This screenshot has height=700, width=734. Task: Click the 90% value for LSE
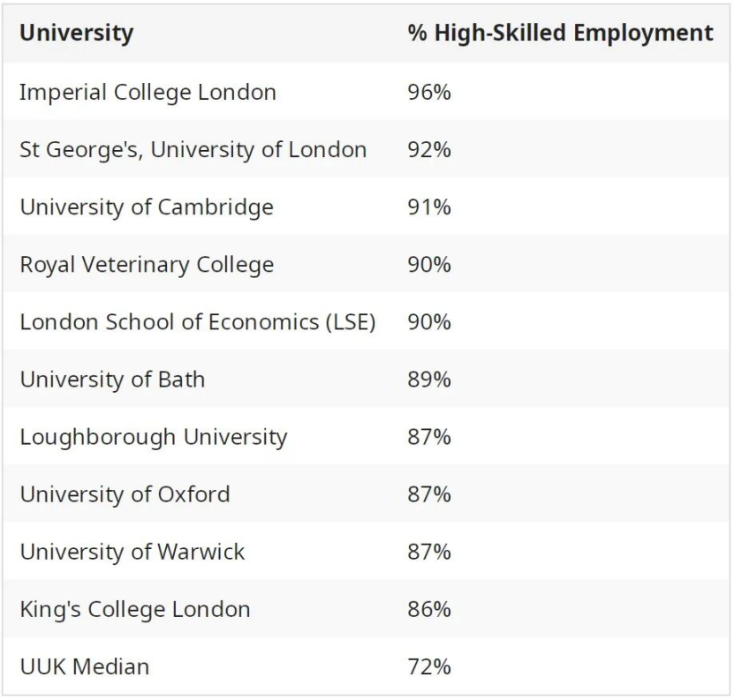pos(429,321)
